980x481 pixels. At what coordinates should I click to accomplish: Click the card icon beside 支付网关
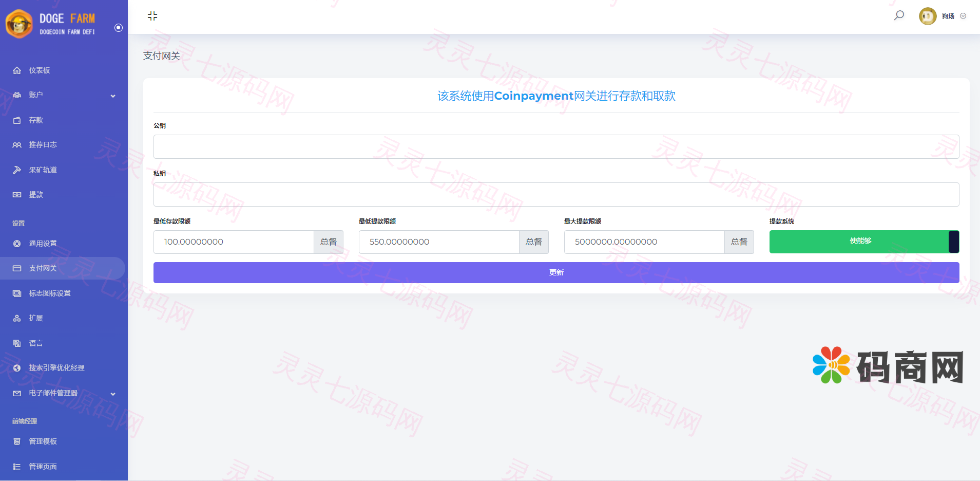click(x=17, y=268)
